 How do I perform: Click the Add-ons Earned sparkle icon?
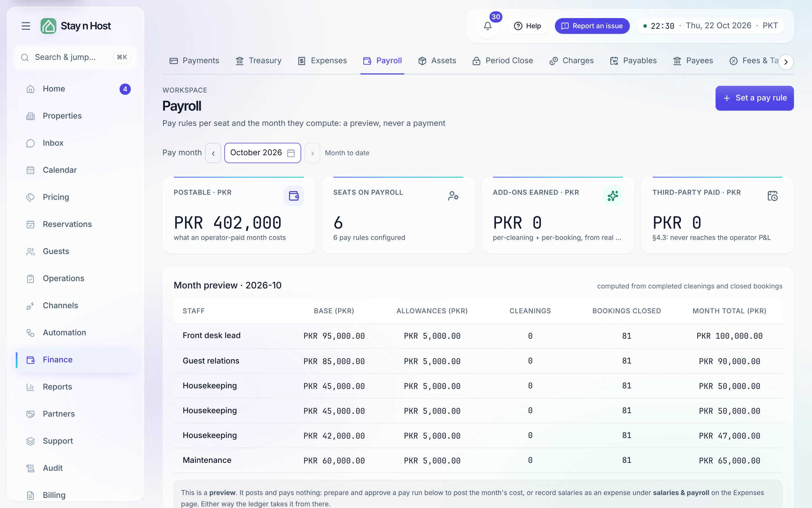pyautogui.click(x=613, y=196)
